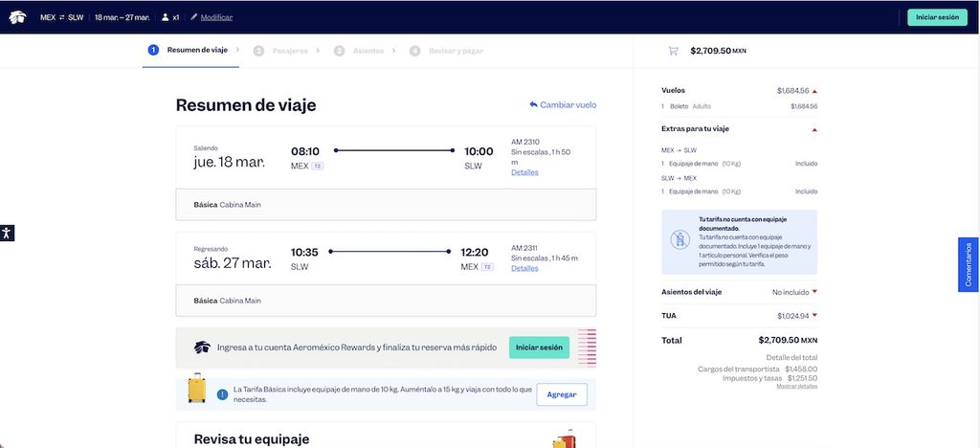Click the no-checked-baggage icon in blue notice
Screen dimensions: 980x448
pos(680,239)
